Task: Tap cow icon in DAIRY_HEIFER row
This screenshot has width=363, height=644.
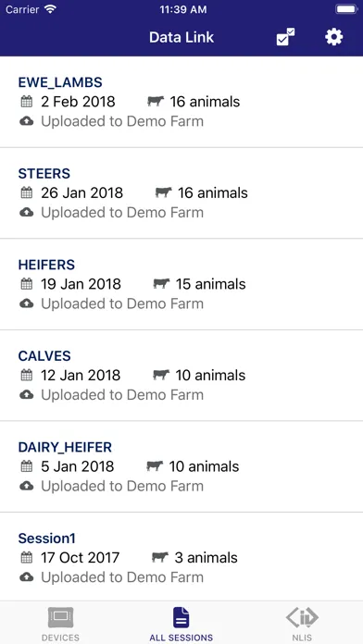Action: (x=155, y=466)
